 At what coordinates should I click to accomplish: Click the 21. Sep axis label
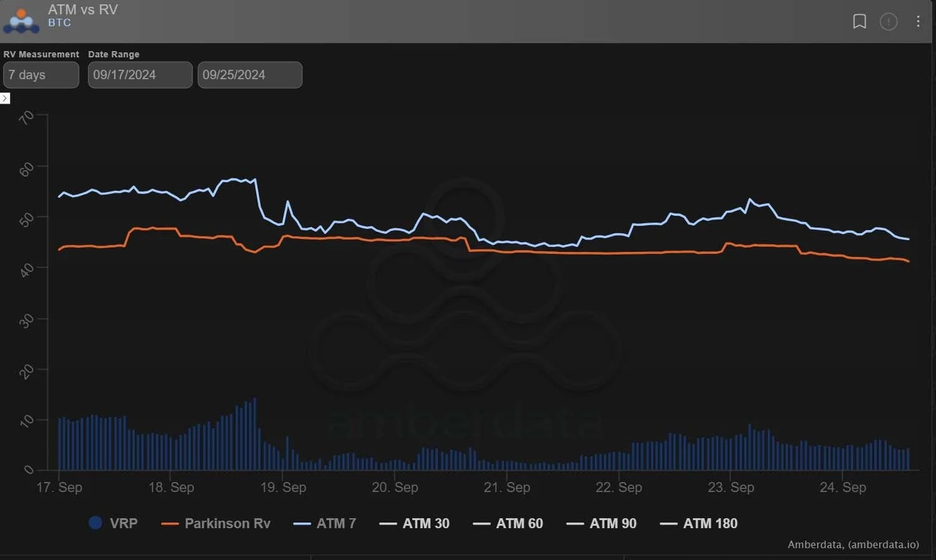507,487
